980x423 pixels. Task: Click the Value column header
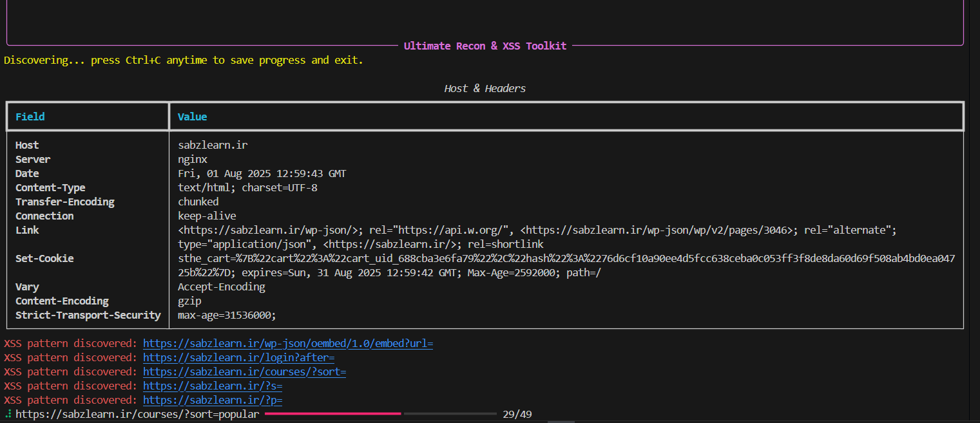coord(193,117)
